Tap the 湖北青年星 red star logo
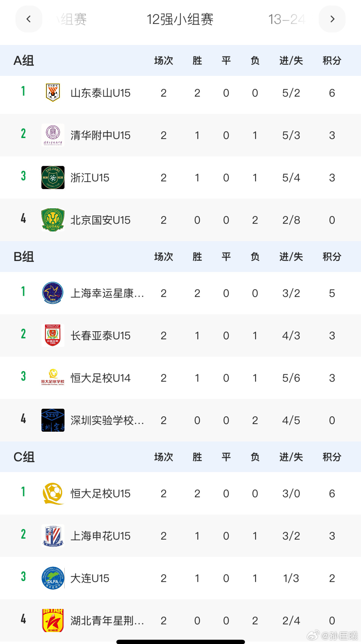This screenshot has width=361, height=644. point(53,620)
